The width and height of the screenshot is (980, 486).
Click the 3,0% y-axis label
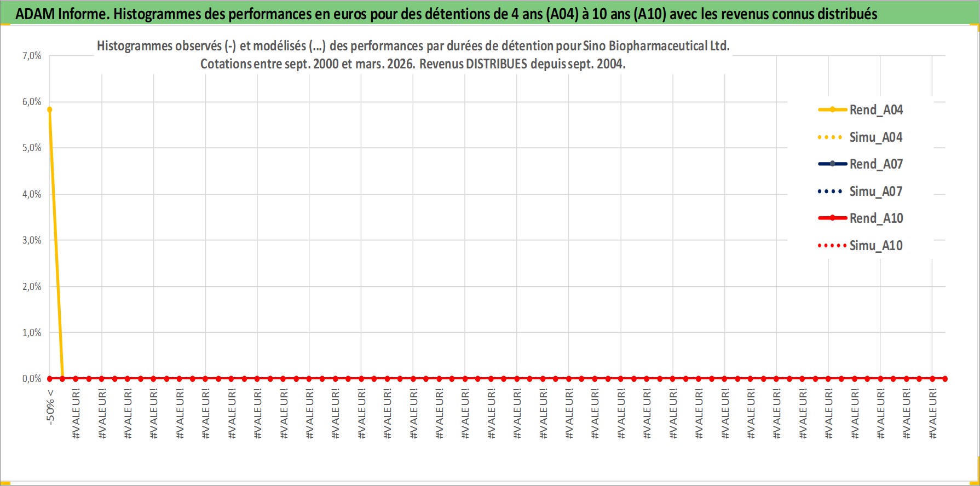32,240
